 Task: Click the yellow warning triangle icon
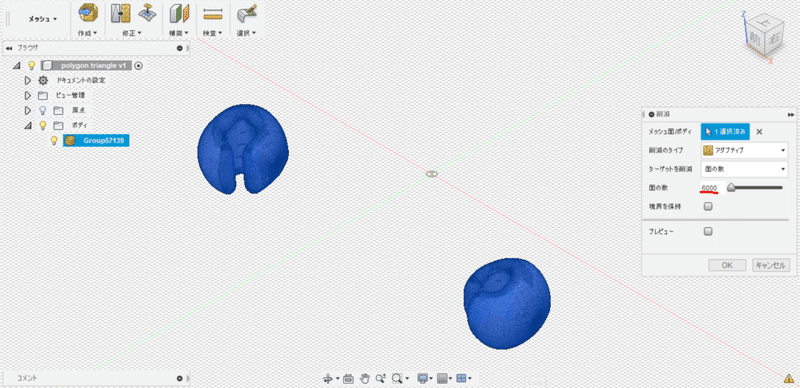click(789, 379)
